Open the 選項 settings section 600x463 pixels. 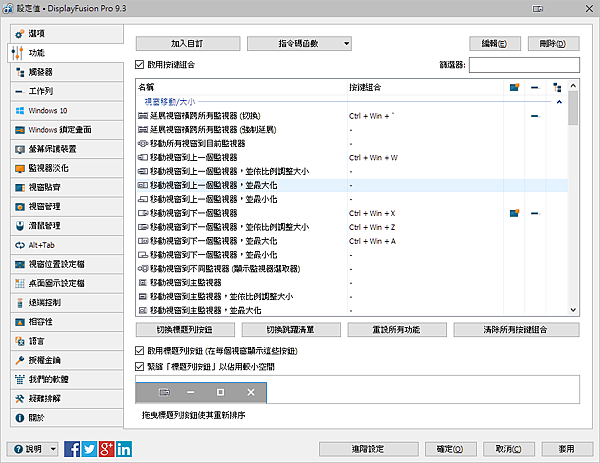tap(67, 34)
